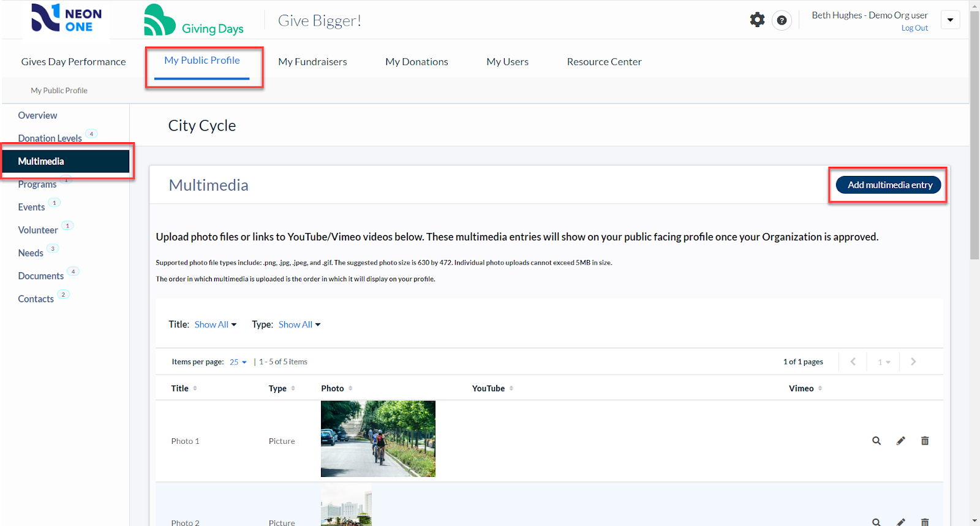Click the 1 of 1 pages text
This screenshot has width=980, height=526.
point(803,362)
